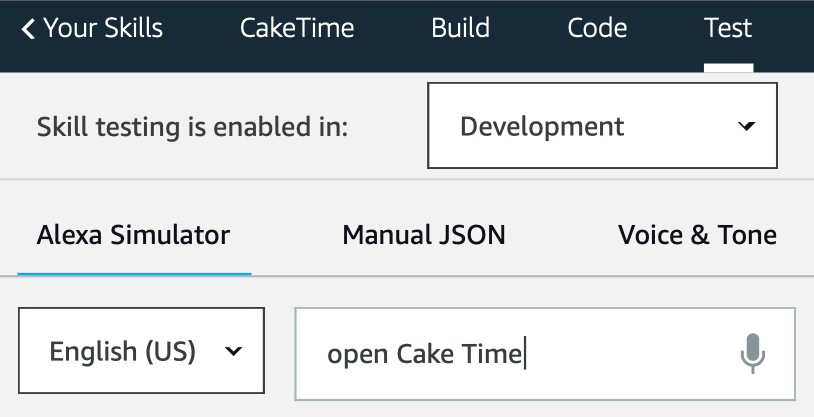The width and height of the screenshot is (814, 417).
Task: Show the Voice & Tone tab
Action: click(697, 236)
